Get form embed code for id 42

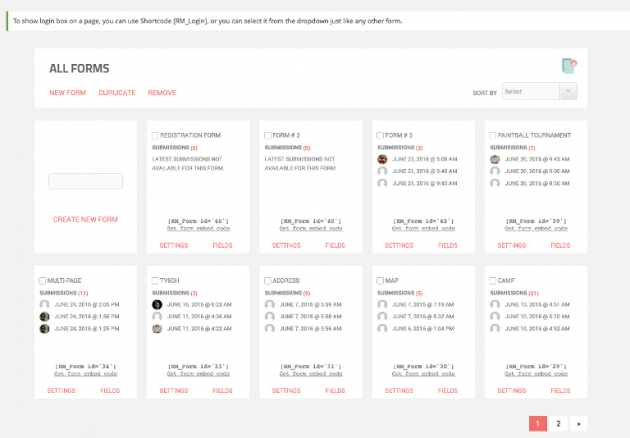[x=423, y=229]
